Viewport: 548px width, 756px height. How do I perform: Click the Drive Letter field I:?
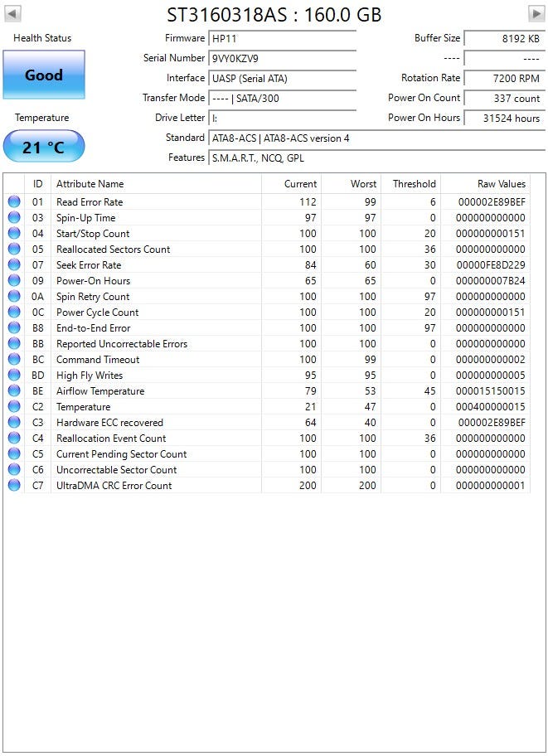[282, 118]
